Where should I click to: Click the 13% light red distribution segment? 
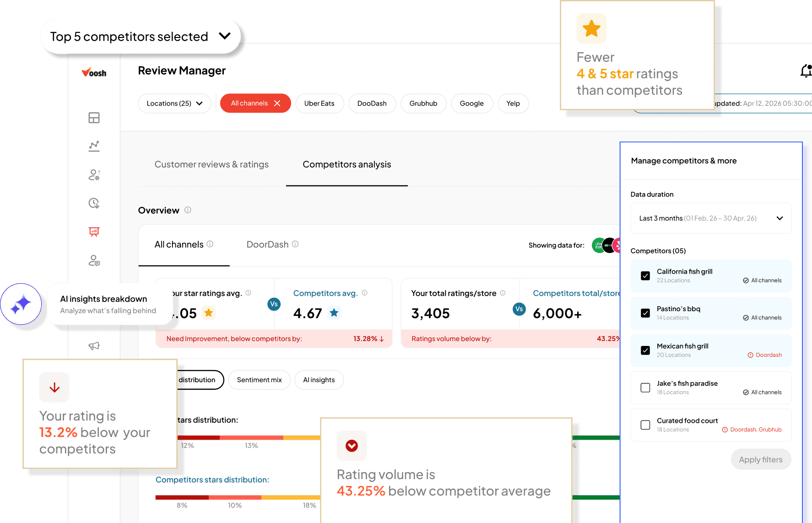click(x=251, y=438)
